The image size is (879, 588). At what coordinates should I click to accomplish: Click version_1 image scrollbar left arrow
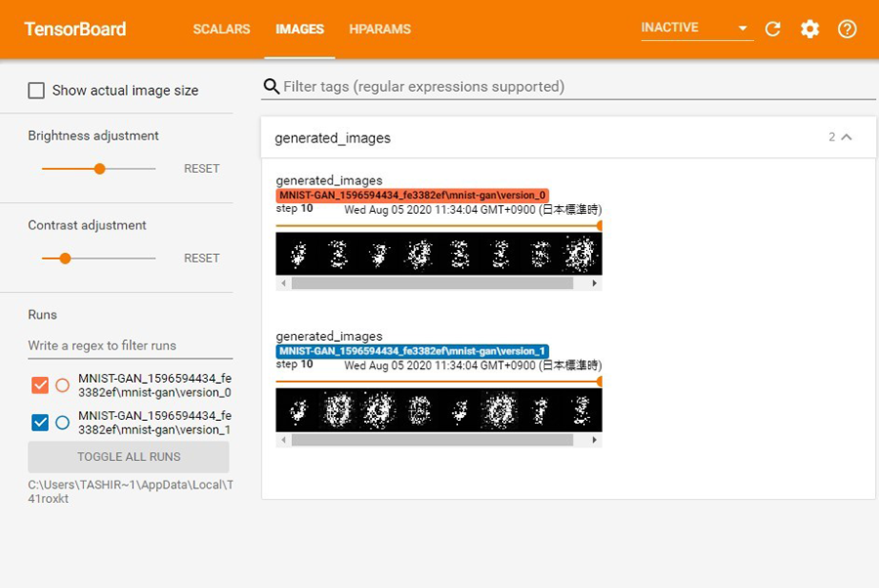tap(283, 440)
